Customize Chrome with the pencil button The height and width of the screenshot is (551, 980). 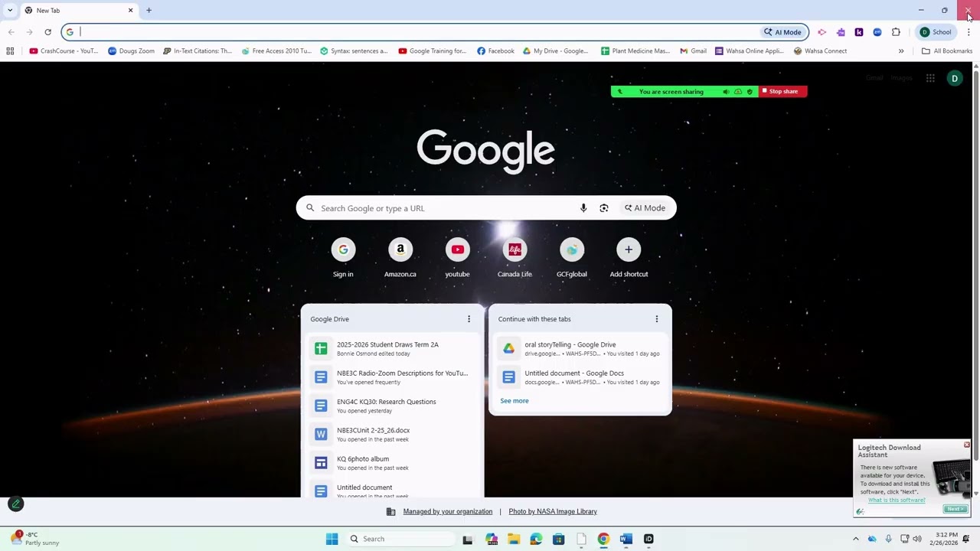point(15,504)
